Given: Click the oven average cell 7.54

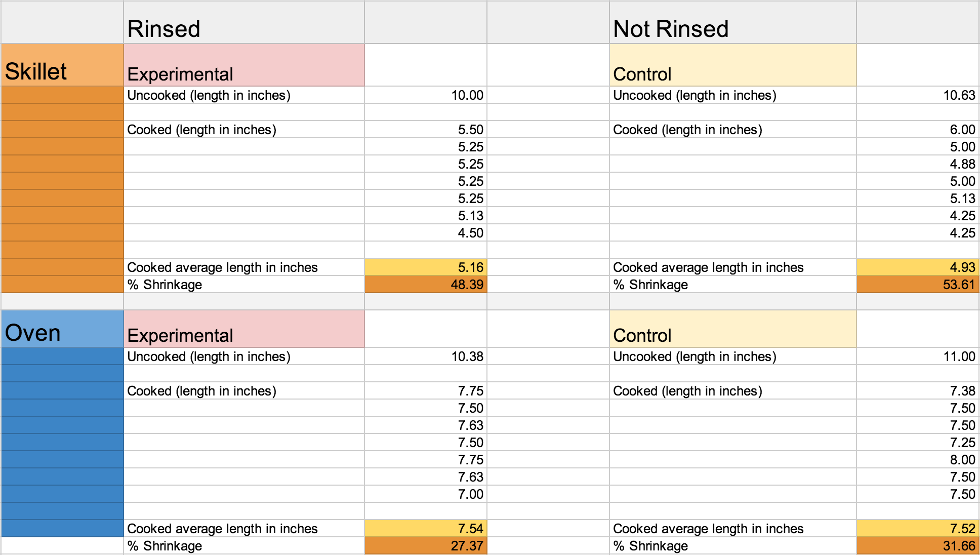Looking at the screenshot, I should 425,529.
